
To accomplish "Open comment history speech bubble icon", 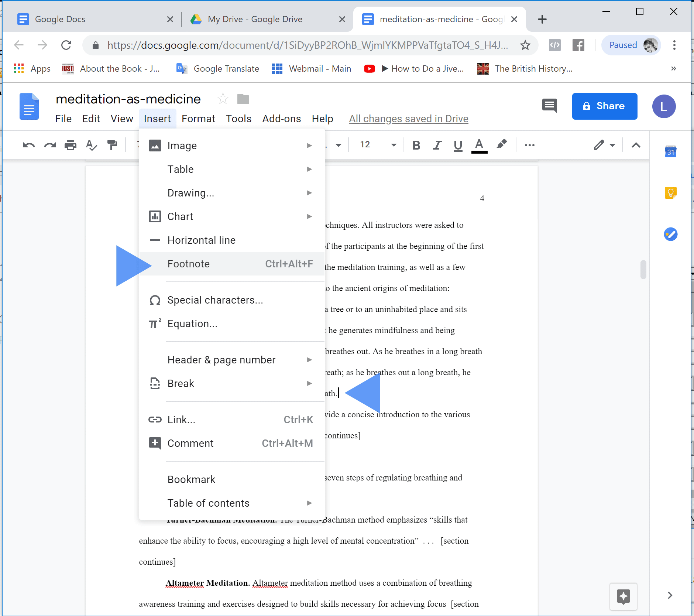I will point(549,106).
